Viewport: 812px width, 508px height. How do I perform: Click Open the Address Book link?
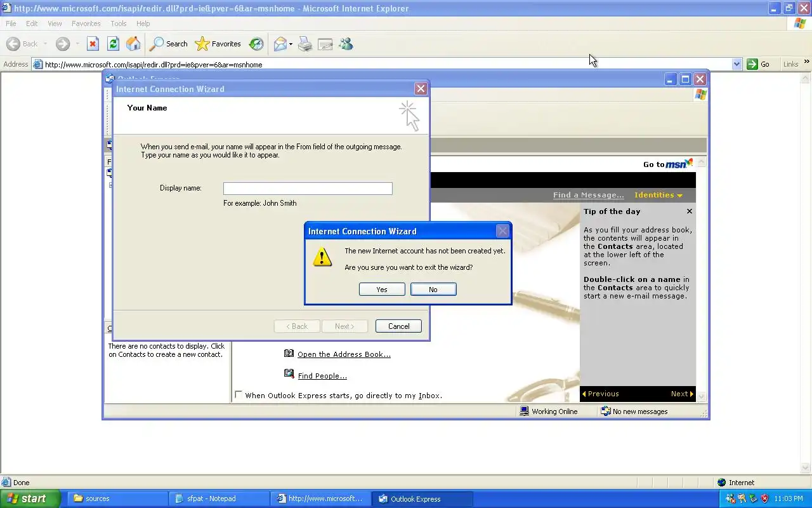(344, 354)
